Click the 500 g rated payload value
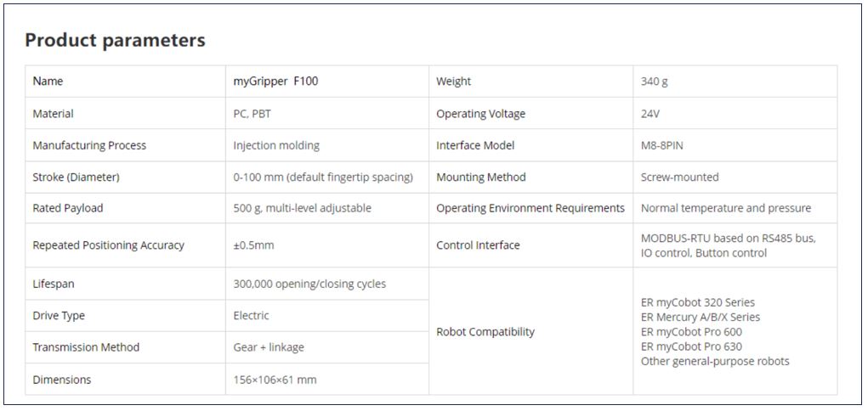The height and width of the screenshot is (411, 868). [x=302, y=208]
